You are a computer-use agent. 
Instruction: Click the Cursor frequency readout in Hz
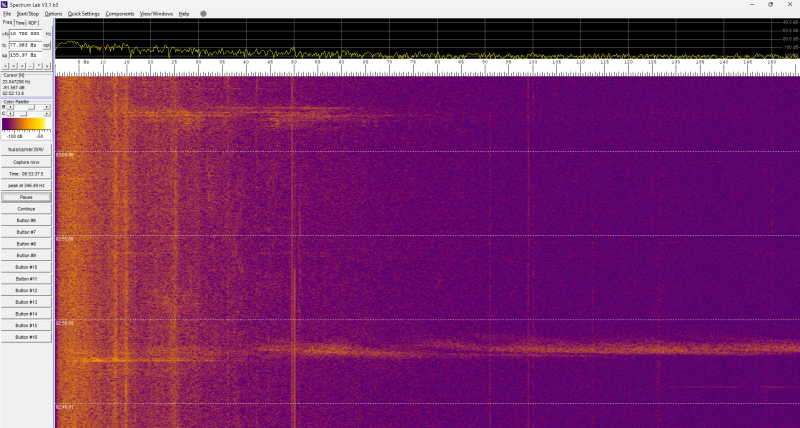[16, 82]
